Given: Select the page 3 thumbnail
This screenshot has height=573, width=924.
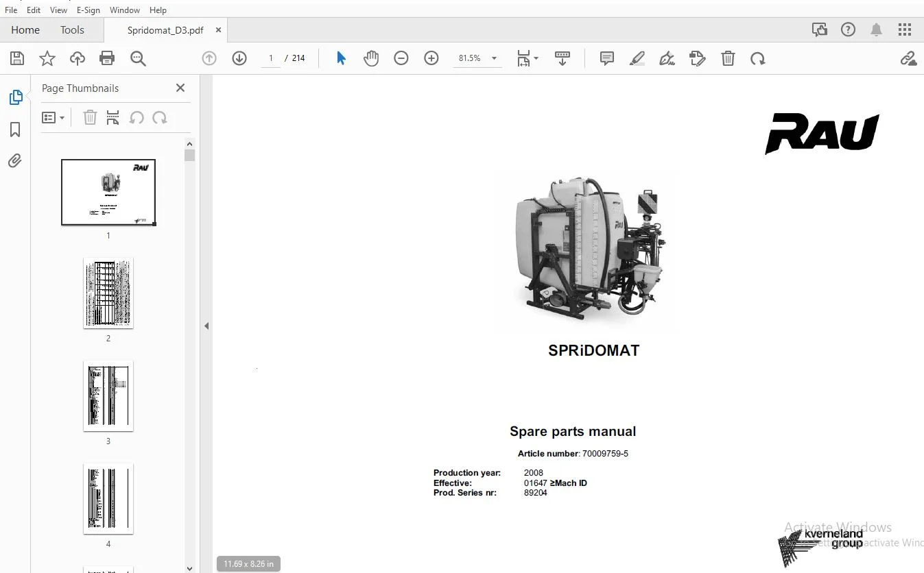Looking at the screenshot, I should [x=108, y=396].
